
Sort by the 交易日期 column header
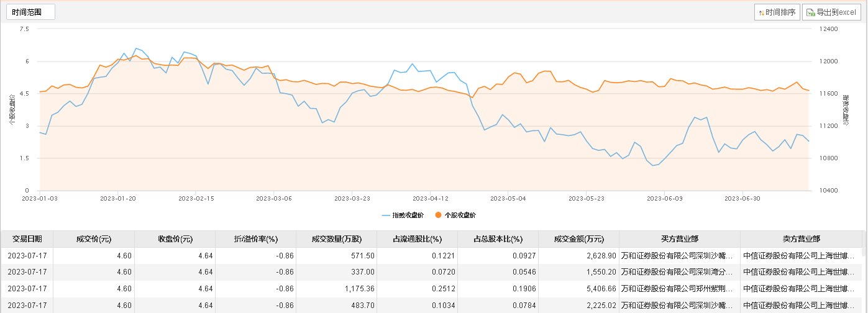pyautogui.click(x=27, y=239)
